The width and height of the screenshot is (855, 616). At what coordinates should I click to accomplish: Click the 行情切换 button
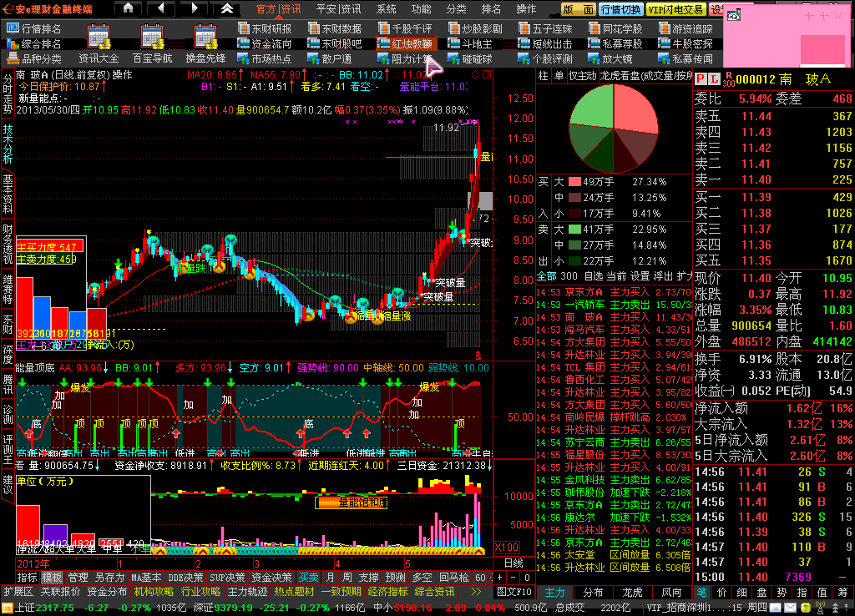[621, 9]
